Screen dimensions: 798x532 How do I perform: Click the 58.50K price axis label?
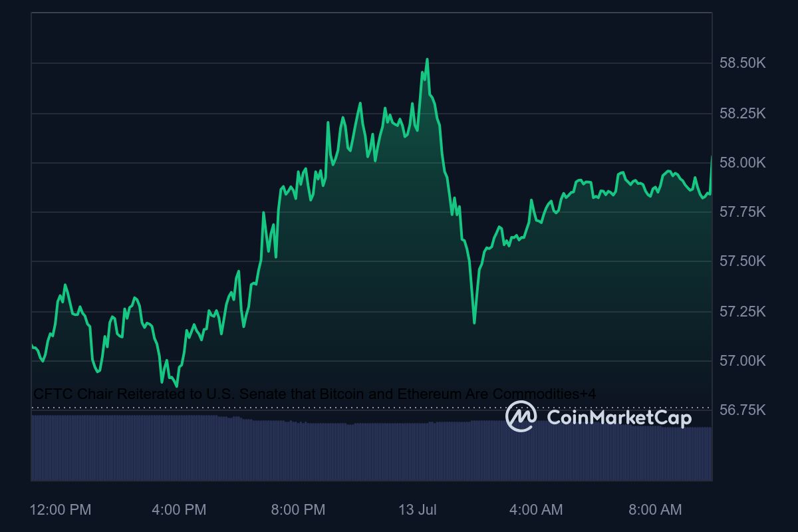742,63
